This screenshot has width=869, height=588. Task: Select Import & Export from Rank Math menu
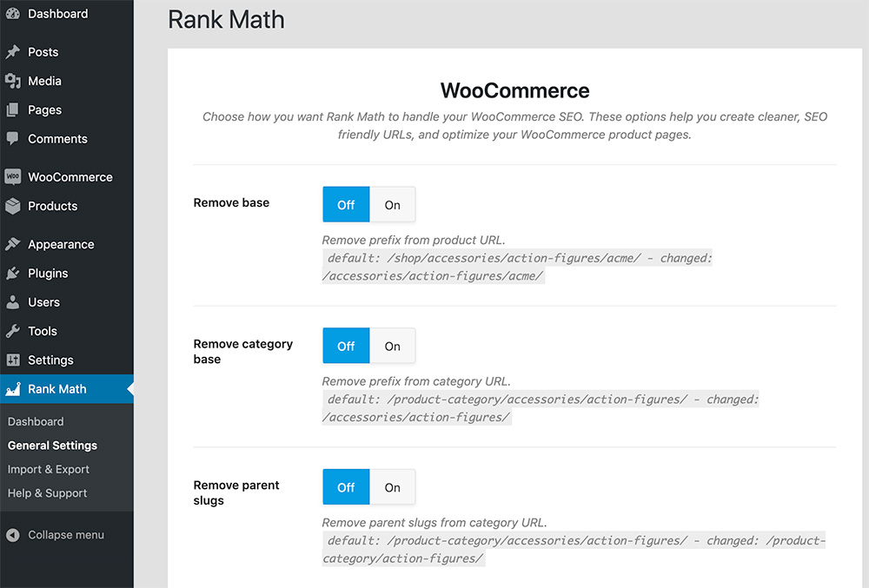tap(48, 469)
